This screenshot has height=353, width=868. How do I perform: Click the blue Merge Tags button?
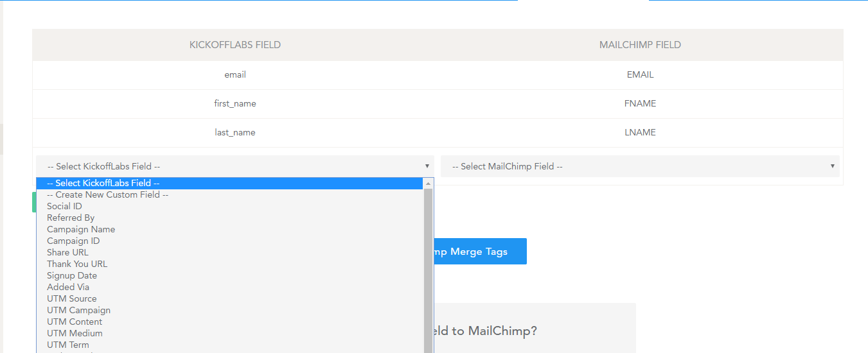[x=480, y=252]
